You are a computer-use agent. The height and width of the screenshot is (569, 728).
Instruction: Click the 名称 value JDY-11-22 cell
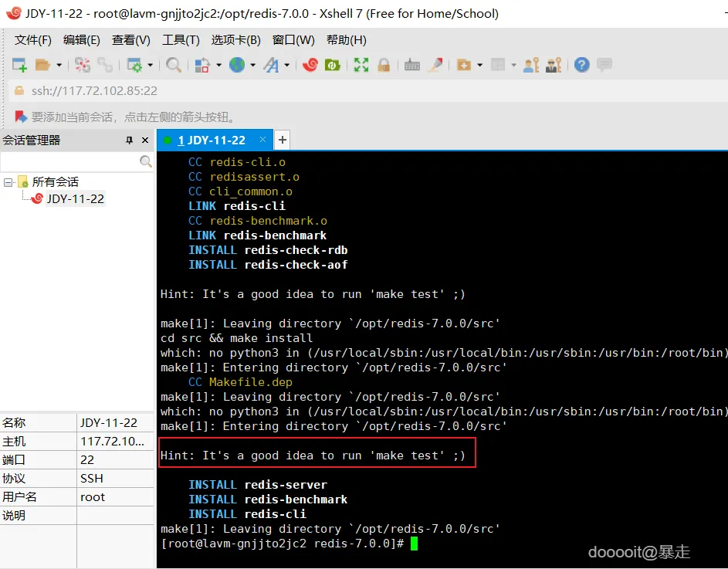click(x=115, y=422)
